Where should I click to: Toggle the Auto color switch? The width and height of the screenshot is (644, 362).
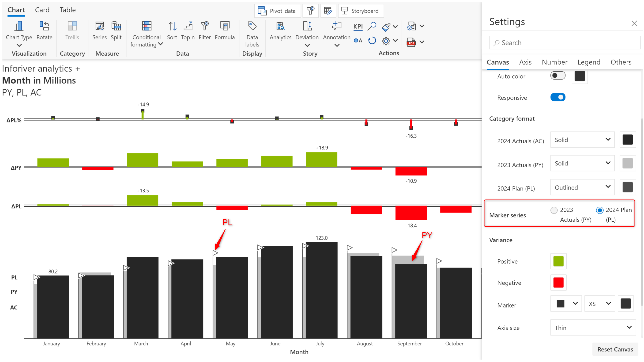point(557,76)
